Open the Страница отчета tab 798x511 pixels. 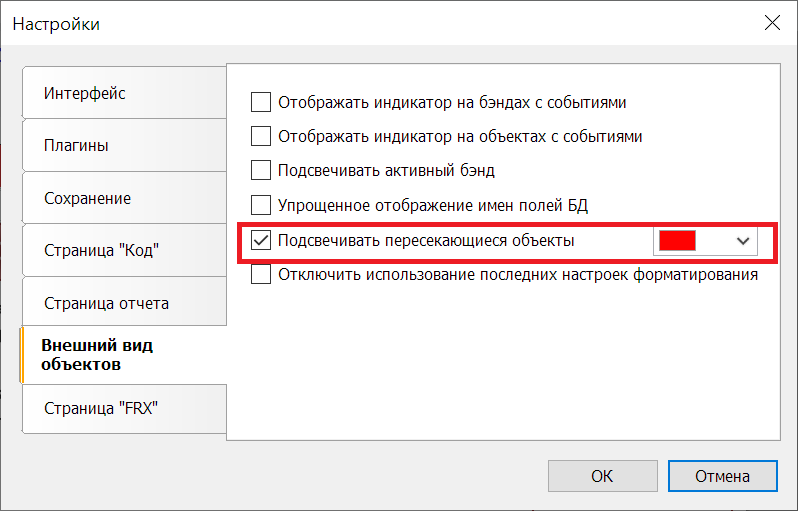[124, 303]
